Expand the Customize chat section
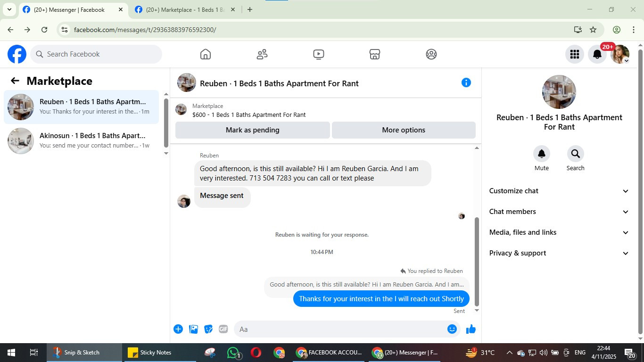This screenshot has height=362, width=644. click(x=559, y=191)
